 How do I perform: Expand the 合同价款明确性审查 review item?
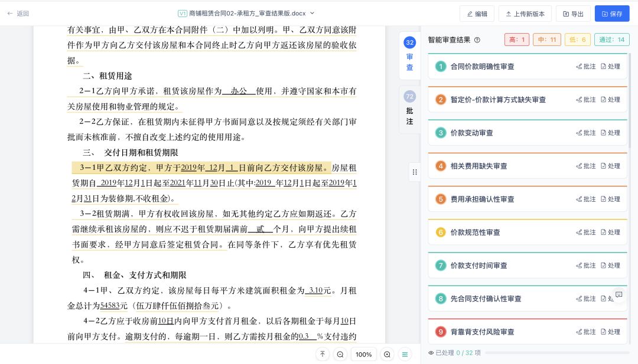[x=482, y=67]
